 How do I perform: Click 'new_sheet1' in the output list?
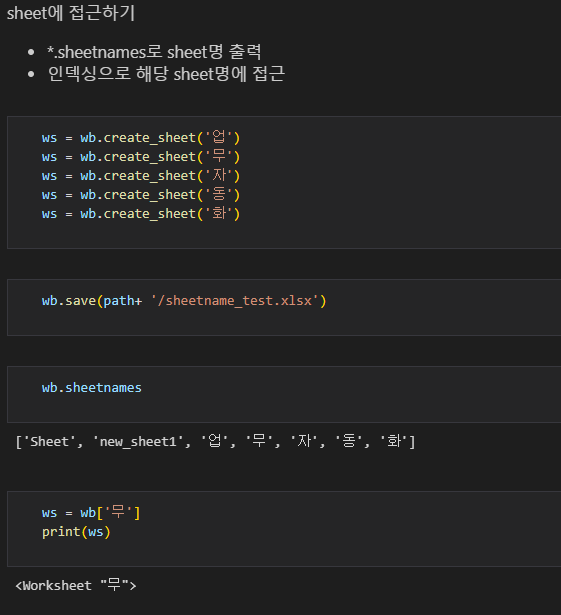(x=138, y=442)
